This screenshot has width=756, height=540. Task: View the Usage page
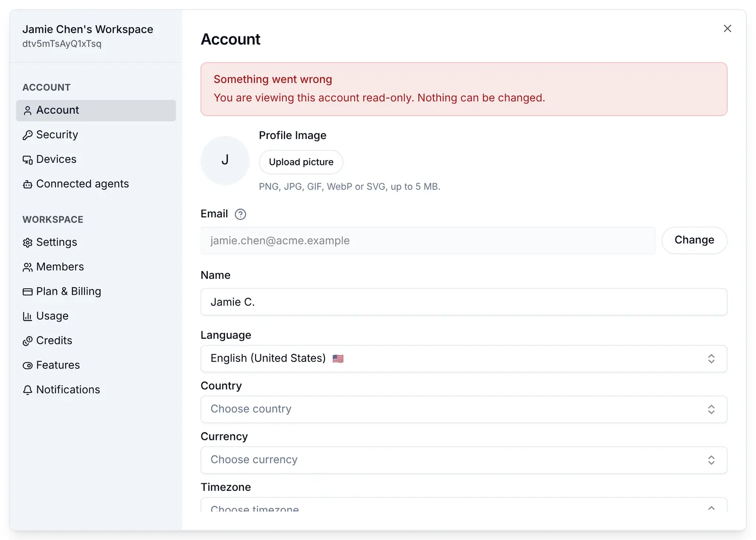point(96,317)
